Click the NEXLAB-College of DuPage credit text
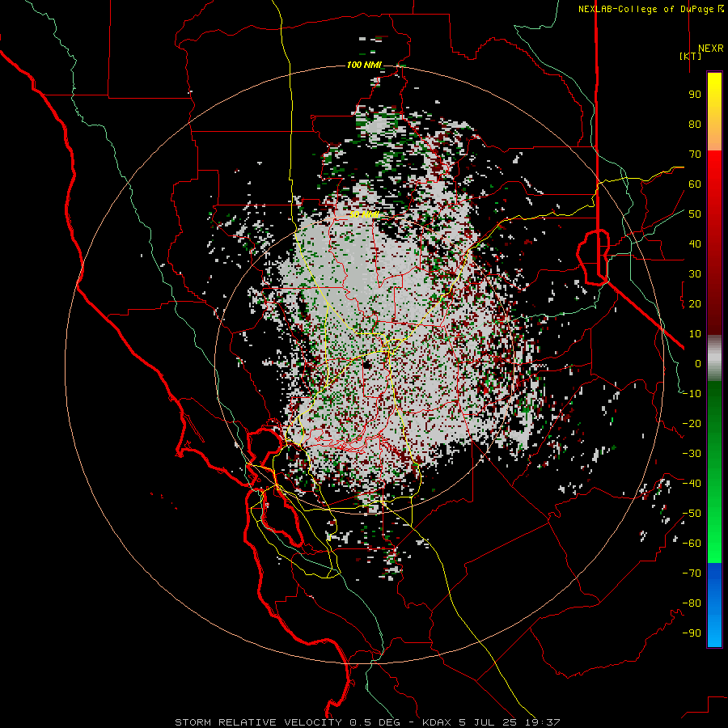The width and height of the screenshot is (728, 728). (x=650, y=9)
